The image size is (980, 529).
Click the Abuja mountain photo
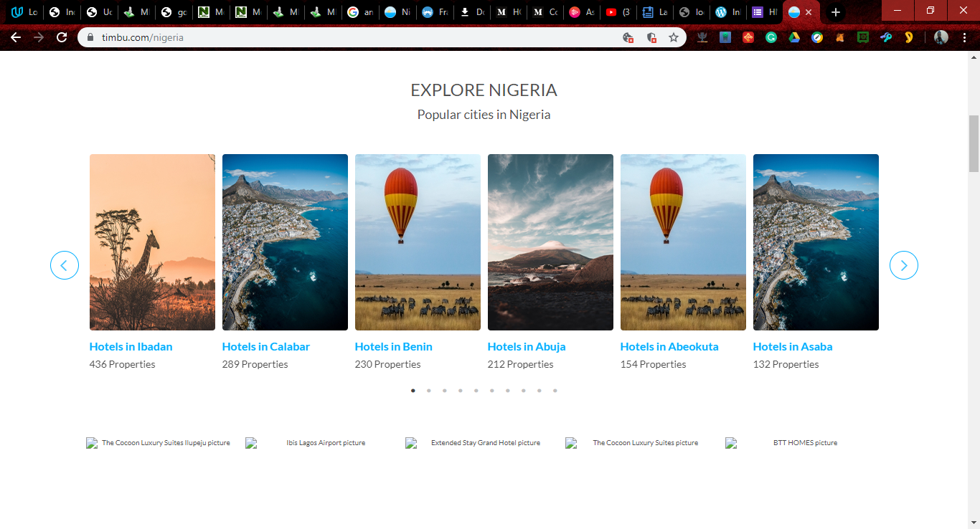(550, 242)
